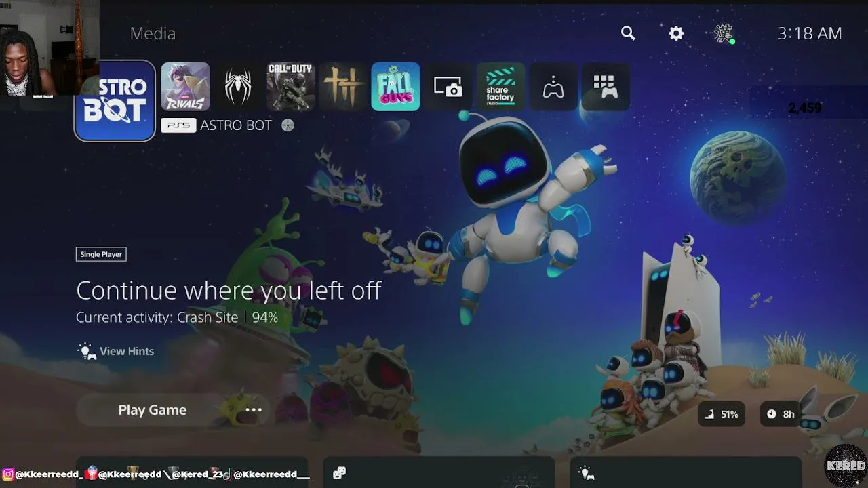
Task: Switch to the Media tab
Action: pos(153,33)
